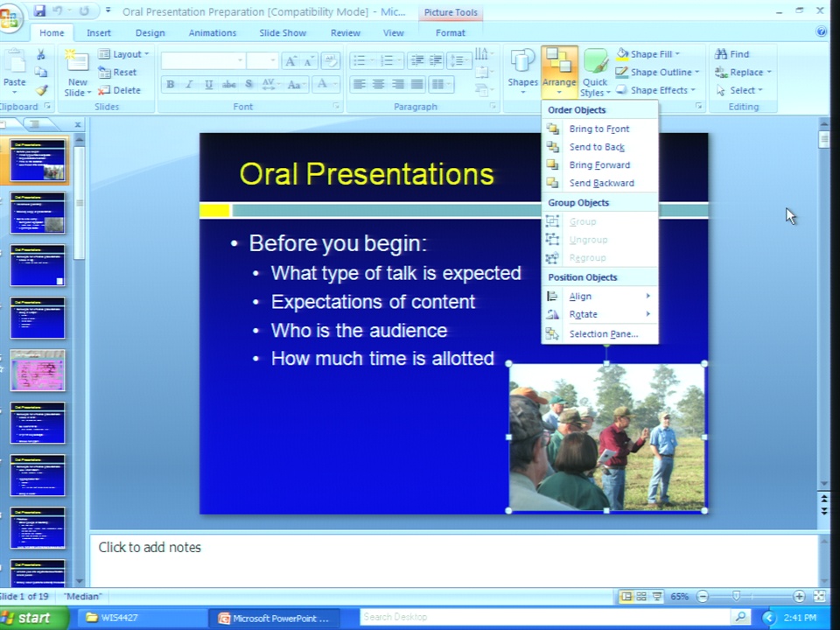The width and height of the screenshot is (840, 630).
Task: Expand the Rotate submenu
Action: [599, 314]
